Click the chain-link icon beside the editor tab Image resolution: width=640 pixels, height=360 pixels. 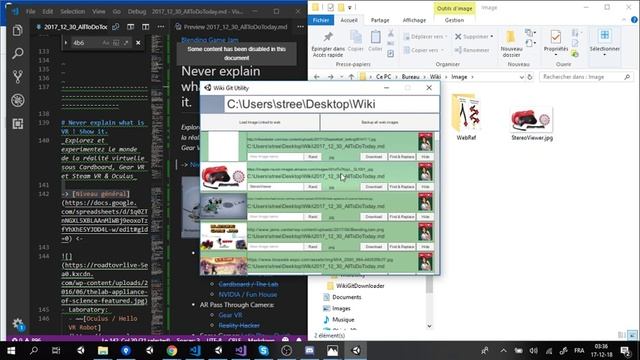click(116, 27)
